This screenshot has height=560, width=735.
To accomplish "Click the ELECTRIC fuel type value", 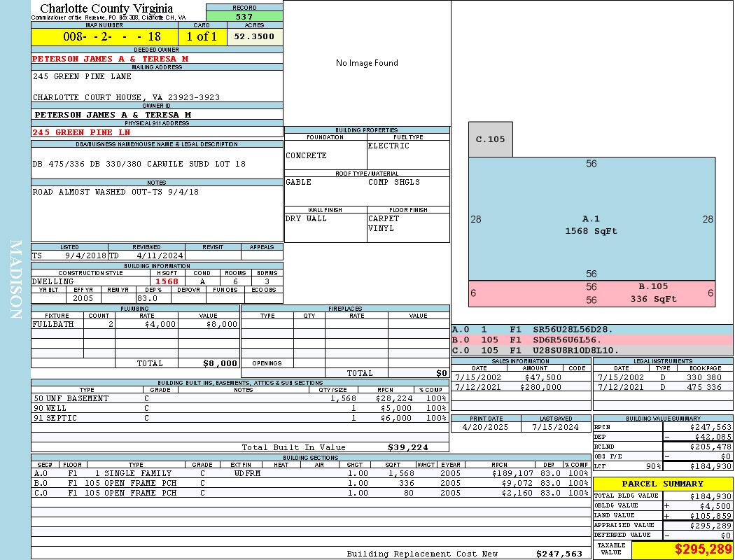I will [388, 146].
